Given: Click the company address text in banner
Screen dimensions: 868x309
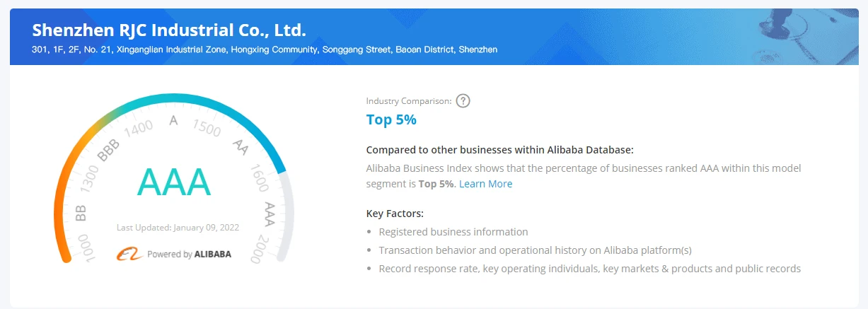Looking at the screenshot, I should 265,49.
